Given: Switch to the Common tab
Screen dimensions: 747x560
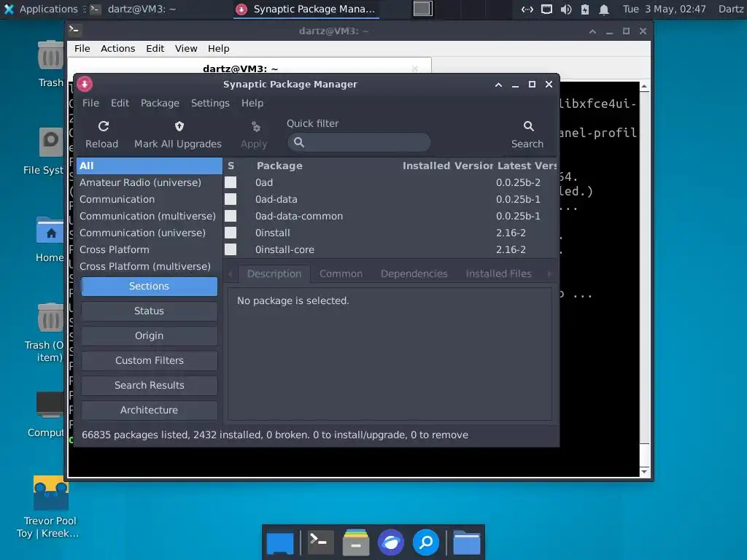Looking at the screenshot, I should click(341, 274).
